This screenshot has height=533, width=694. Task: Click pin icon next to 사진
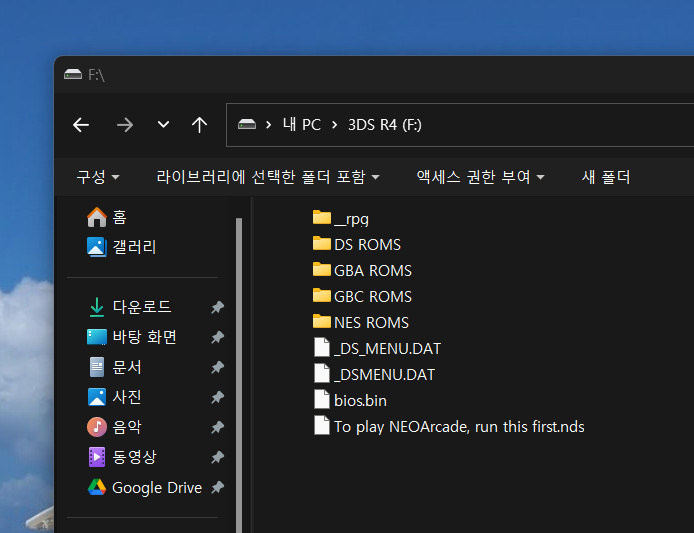click(217, 398)
